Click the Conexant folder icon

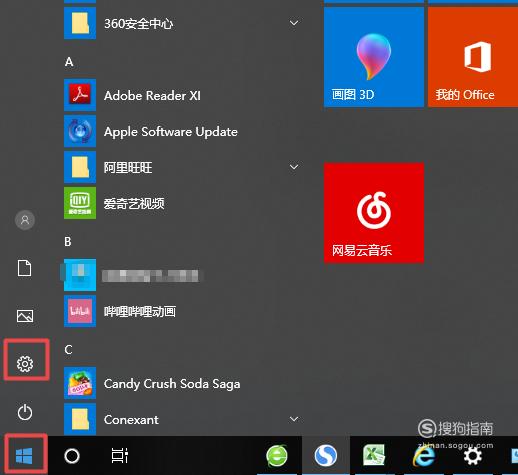coord(80,419)
